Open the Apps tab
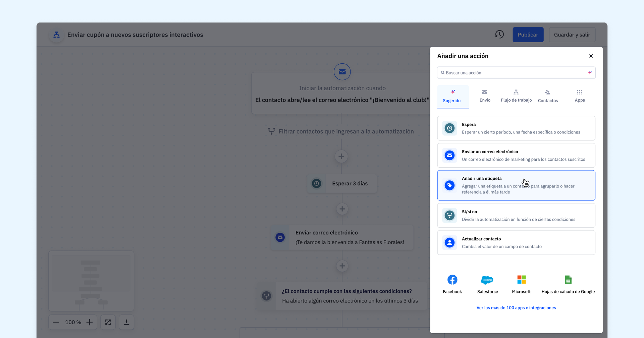 (579, 96)
